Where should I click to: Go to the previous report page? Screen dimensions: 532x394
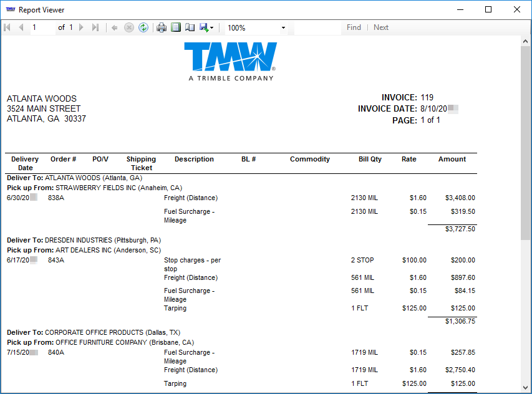21,27
